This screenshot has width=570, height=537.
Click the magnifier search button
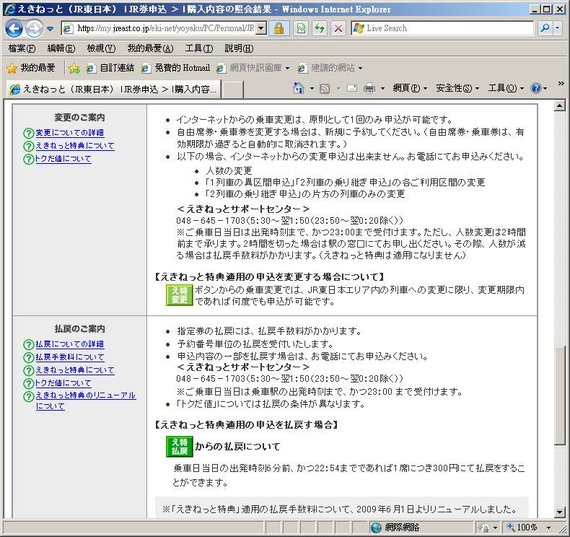click(x=545, y=28)
